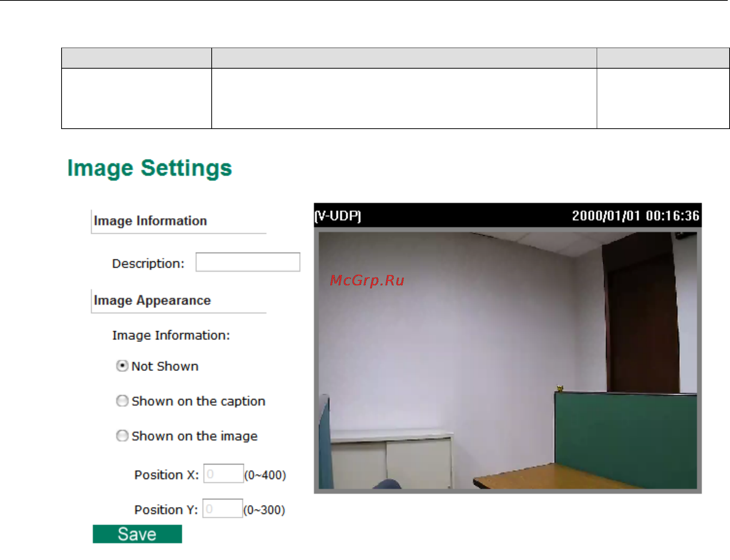Click the Image Settings heading

tap(149, 168)
